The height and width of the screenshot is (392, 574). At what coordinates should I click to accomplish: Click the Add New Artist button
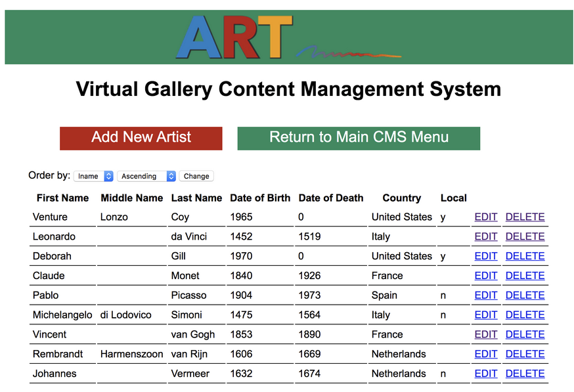[x=141, y=139]
